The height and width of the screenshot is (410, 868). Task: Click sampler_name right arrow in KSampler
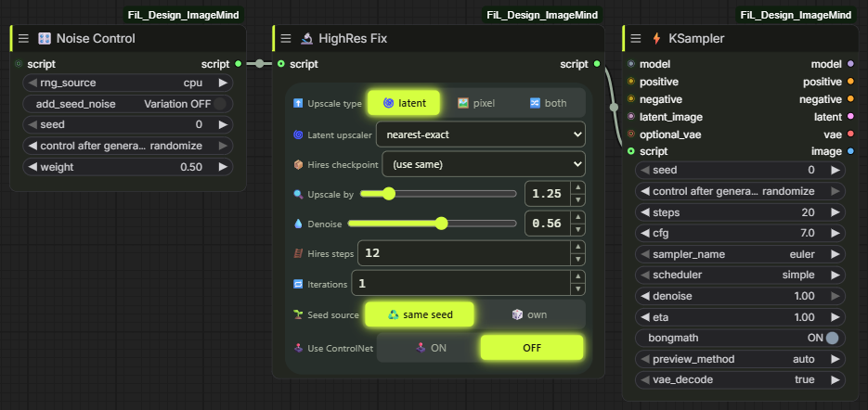(x=835, y=254)
